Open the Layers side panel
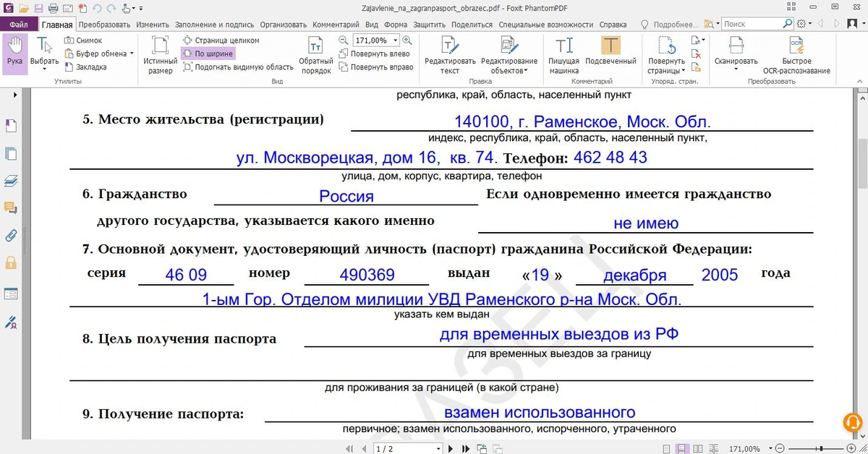Image resolution: width=868 pixels, height=454 pixels. [x=10, y=181]
